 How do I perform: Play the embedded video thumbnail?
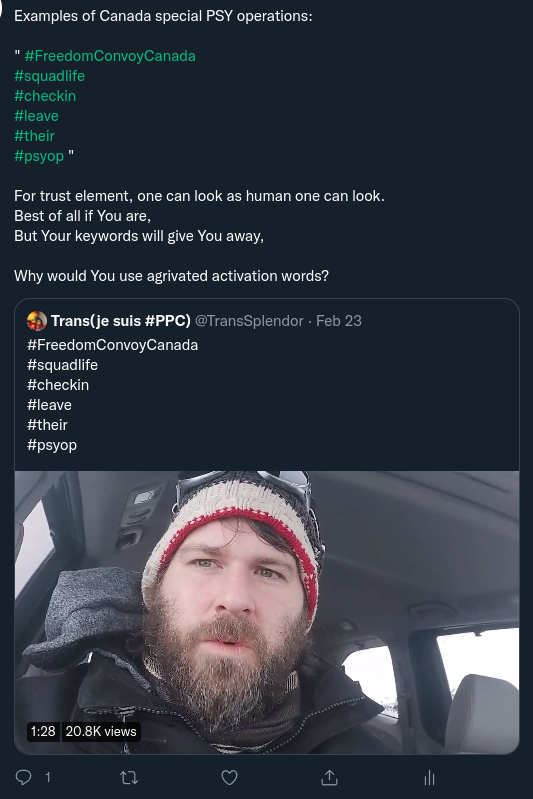(267, 612)
